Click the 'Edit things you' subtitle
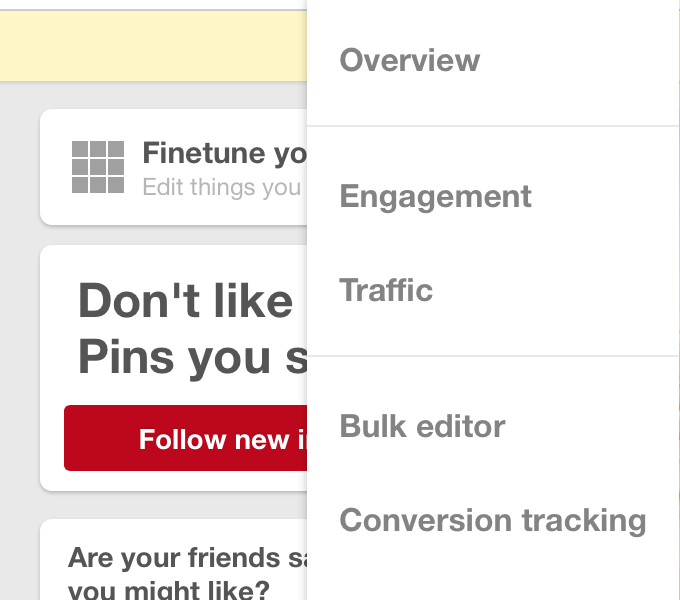Image resolution: width=680 pixels, height=600 pixels. click(x=222, y=188)
